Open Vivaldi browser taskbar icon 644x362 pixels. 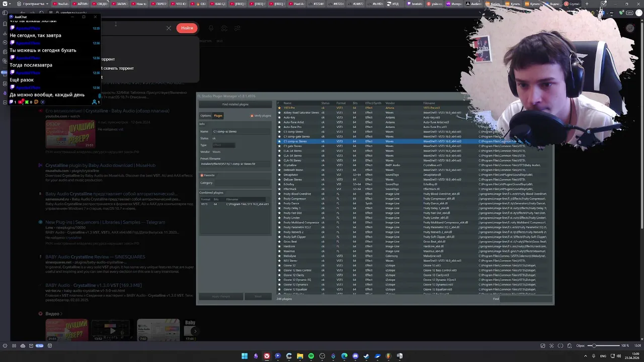click(267, 356)
